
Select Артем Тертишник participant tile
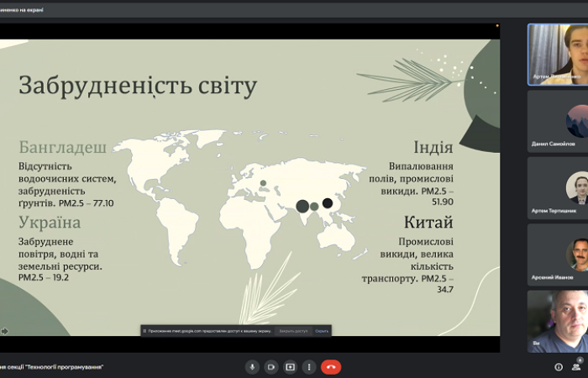(x=557, y=186)
